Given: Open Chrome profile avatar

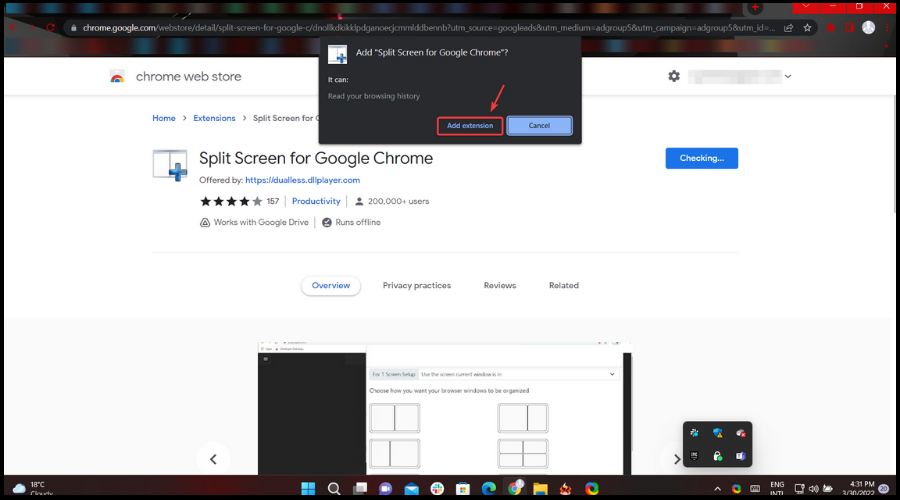Looking at the screenshot, I should 868,27.
